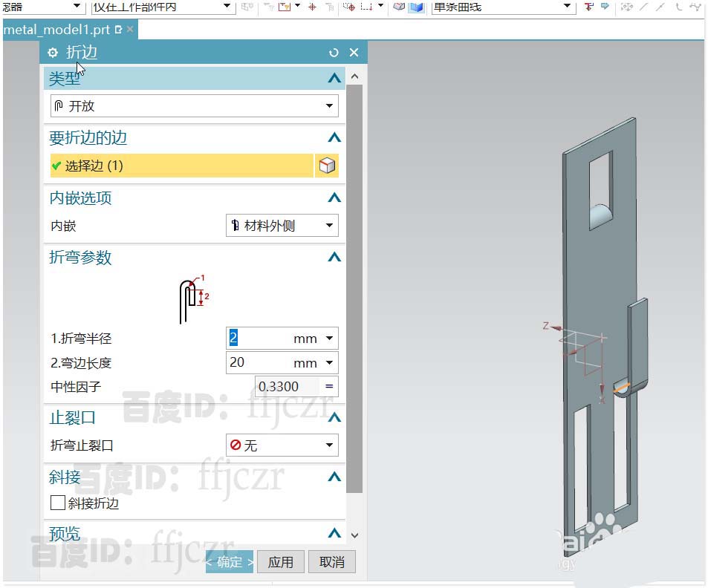
Task: Collapse the 预览 section
Action: click(x=334, y=533)
